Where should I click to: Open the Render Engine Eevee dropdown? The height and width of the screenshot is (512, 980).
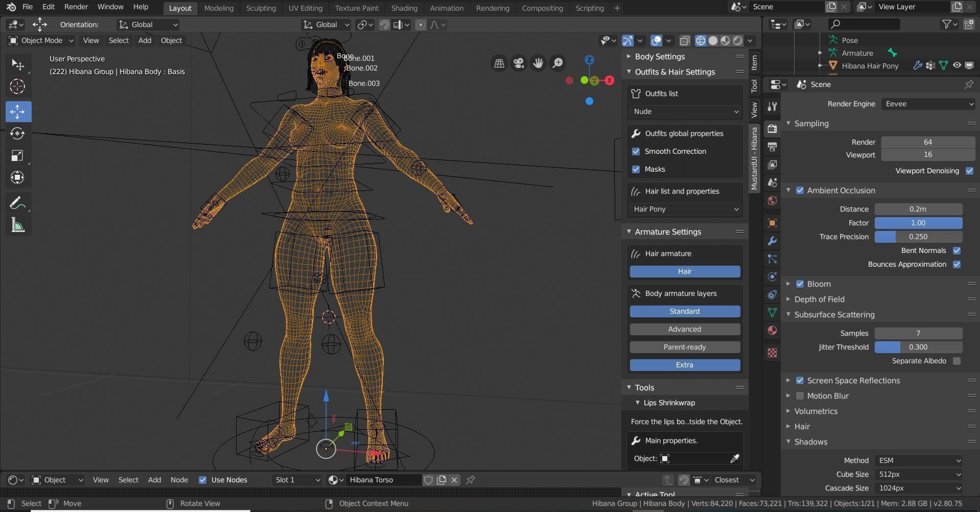tap(928, 104)
